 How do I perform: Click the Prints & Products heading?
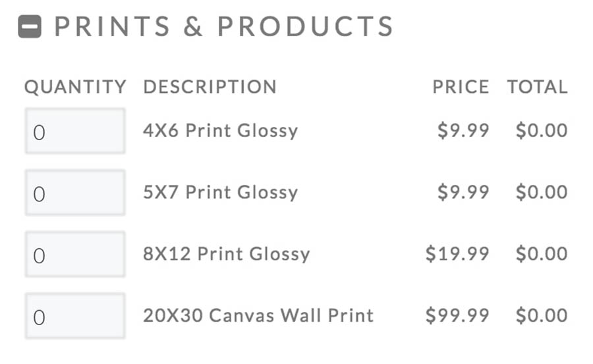pos(223,27)
